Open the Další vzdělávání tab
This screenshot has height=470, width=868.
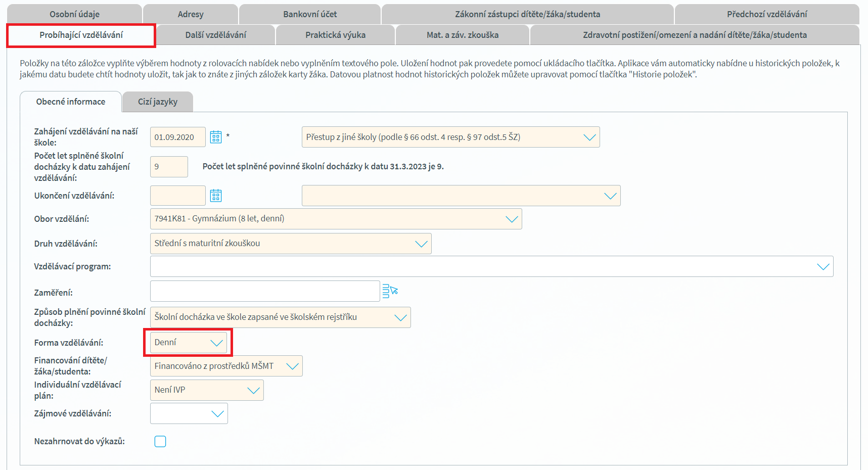click(216, 35)
